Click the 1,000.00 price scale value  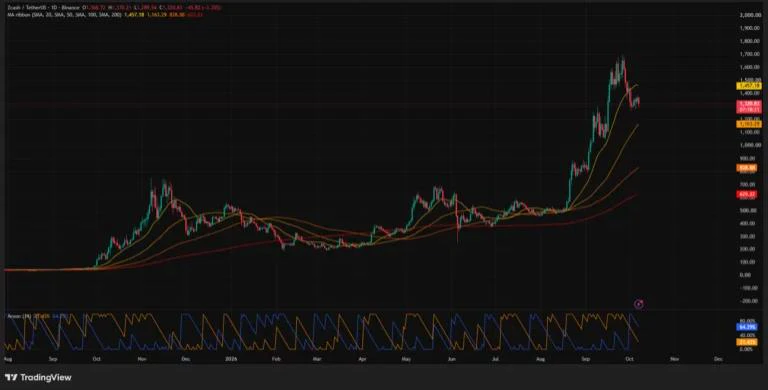(750, 145)
